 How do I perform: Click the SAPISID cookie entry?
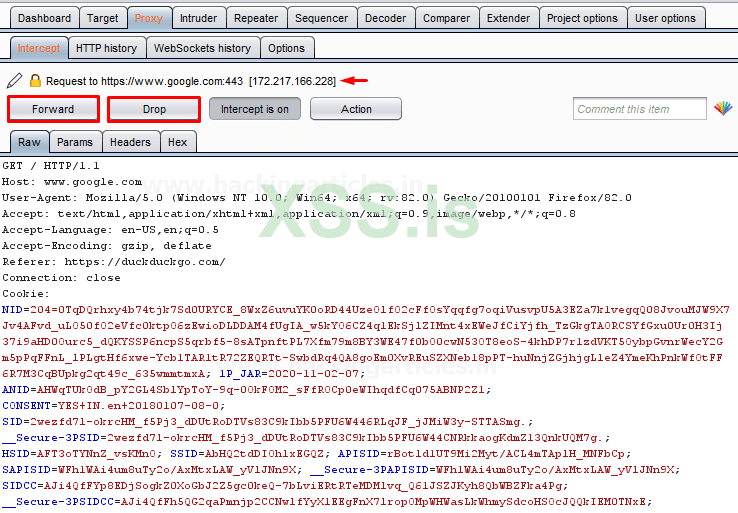pos(152,470)
